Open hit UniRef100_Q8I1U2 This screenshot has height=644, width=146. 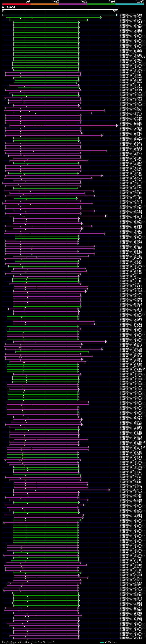click(x=131, y=27)
